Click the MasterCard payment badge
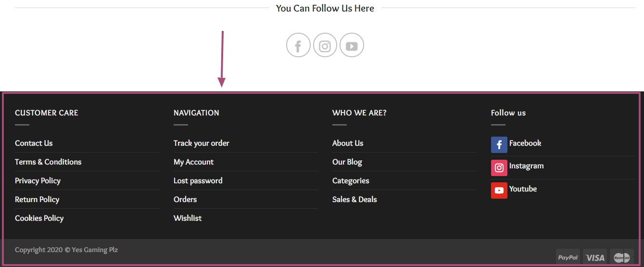Viewport: 644px width, 267px height. (x=622, y=257)
